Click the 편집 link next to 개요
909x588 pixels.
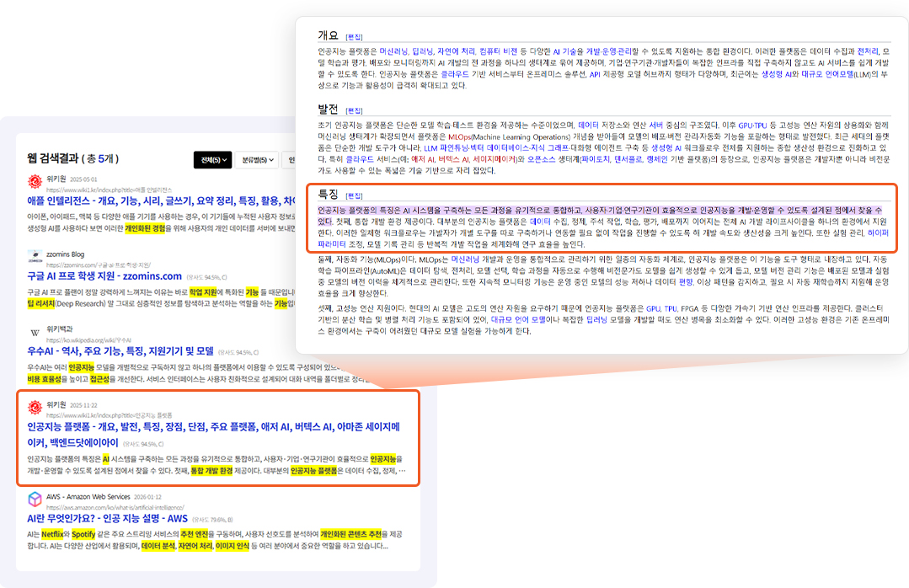tap(354, 36)
